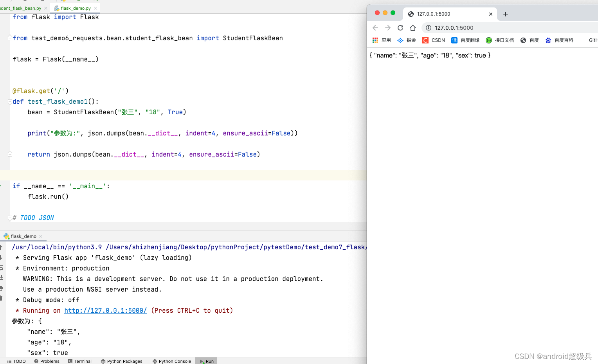Screen dimensions: 598x364
Task: Click the CSDN red C icon
Action: [425, 40]
